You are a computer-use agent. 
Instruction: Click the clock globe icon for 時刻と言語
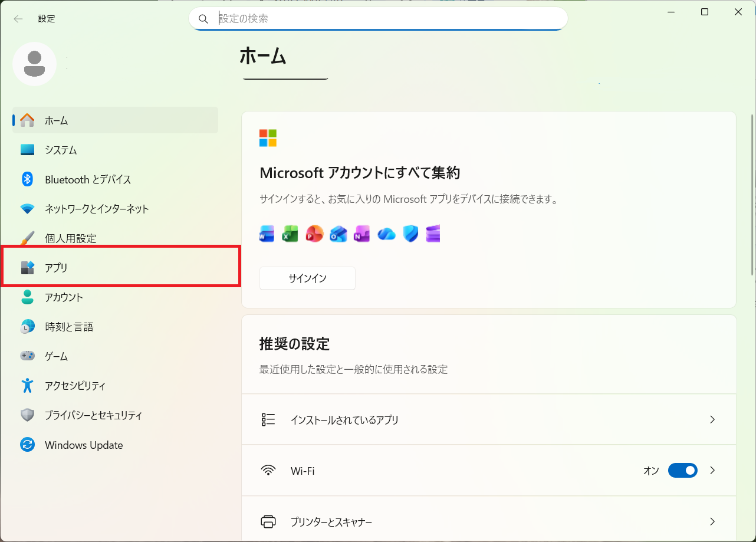point(27,327)
